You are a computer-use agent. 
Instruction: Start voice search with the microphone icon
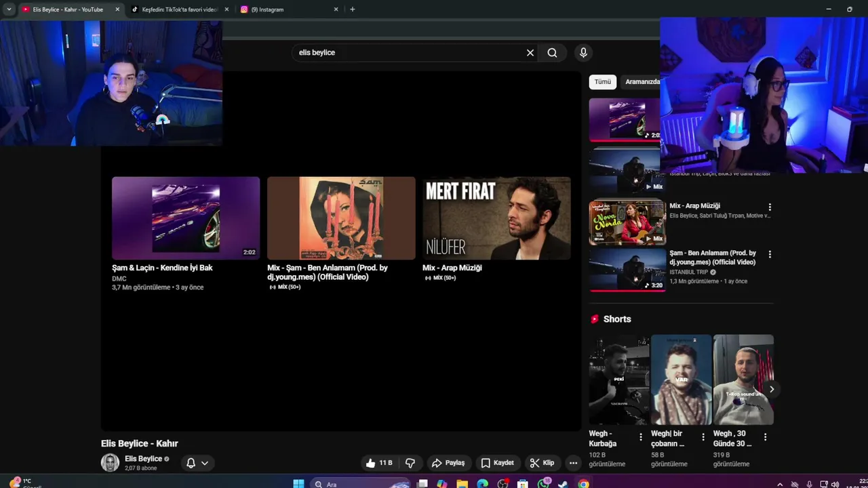(x=583, y=52)
